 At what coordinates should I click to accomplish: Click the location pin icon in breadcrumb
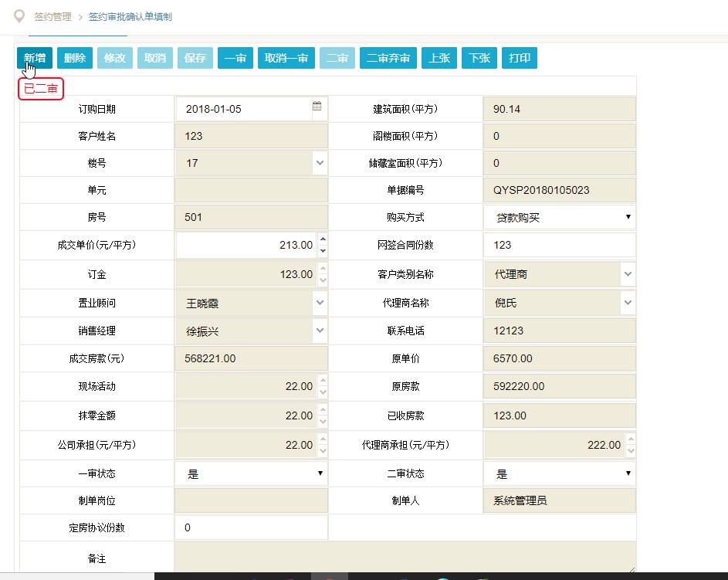20,16
